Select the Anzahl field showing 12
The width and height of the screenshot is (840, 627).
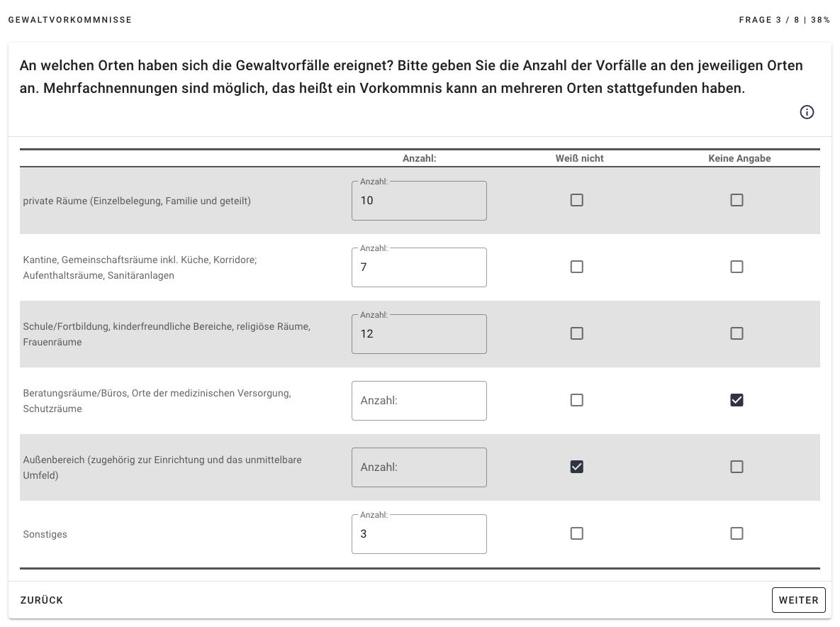(x=419, y=334)
